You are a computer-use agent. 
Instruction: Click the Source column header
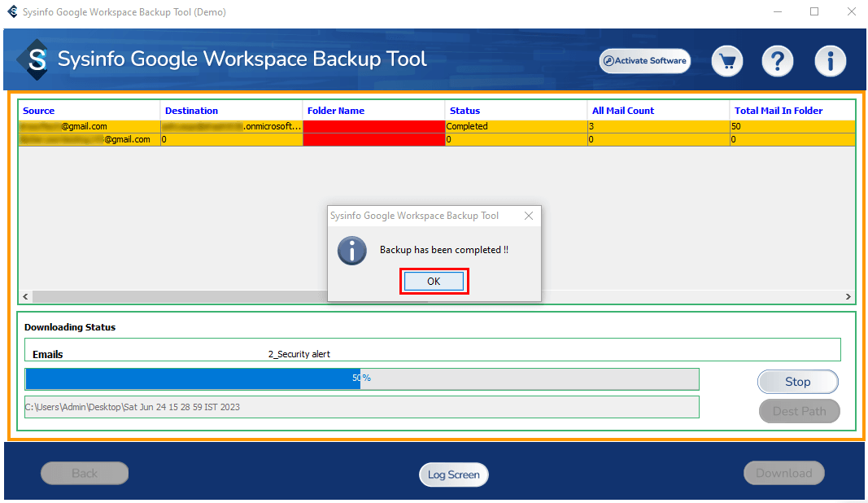(39, 111)
